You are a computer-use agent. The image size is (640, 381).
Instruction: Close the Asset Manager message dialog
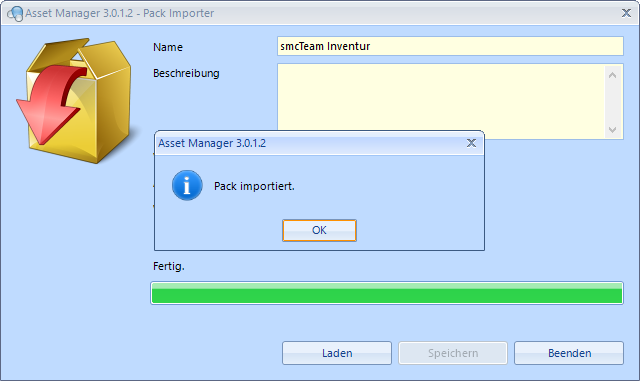(471, 143)
